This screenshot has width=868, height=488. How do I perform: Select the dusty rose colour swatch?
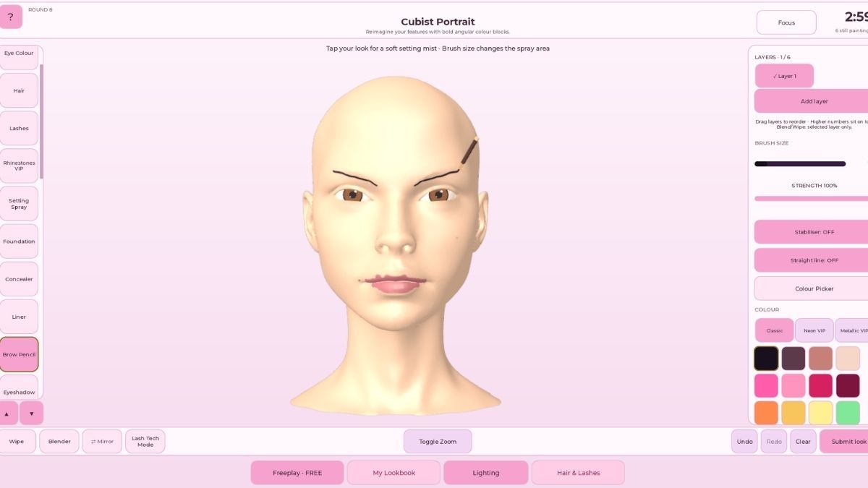pos(821,359)
